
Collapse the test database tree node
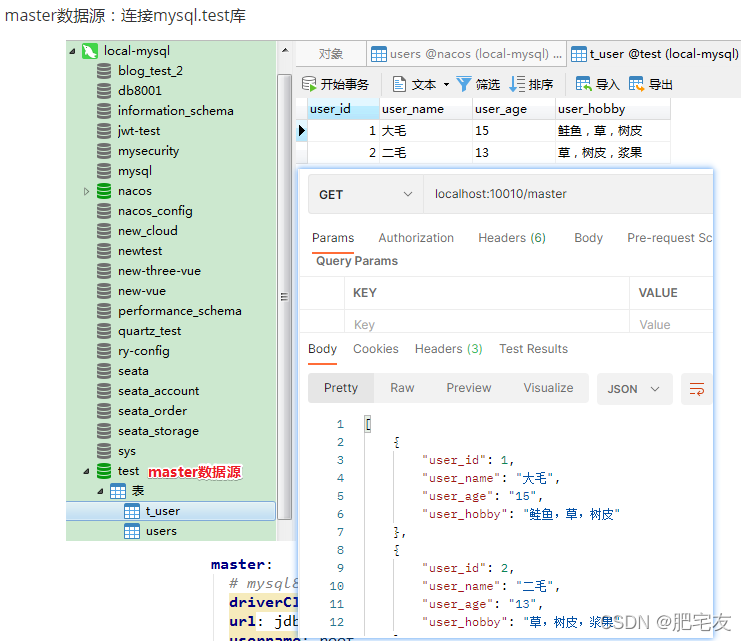click(86, 471)
